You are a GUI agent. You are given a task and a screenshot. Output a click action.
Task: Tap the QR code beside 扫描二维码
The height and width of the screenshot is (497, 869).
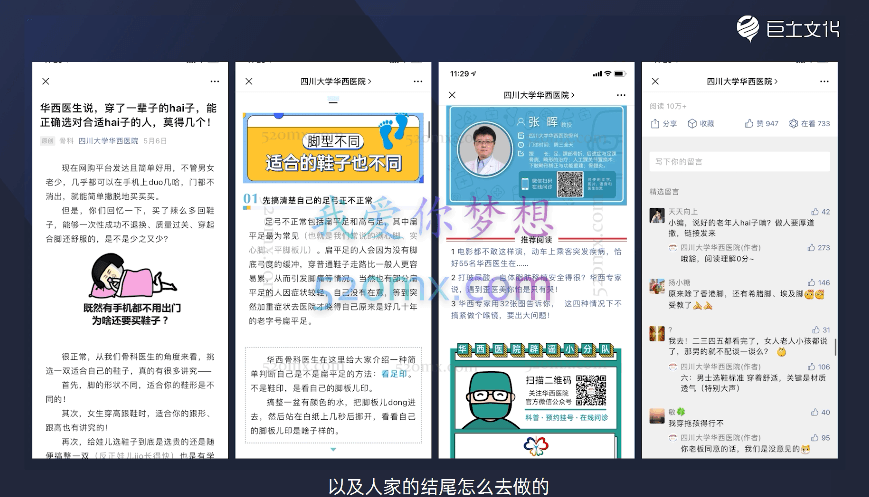(x=591, y=390)
